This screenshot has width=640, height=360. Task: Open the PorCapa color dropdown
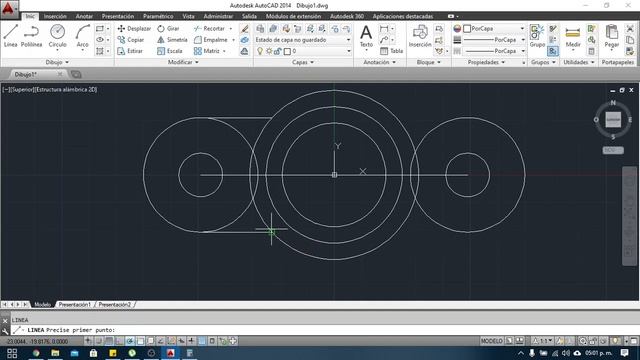tap(494, 29)
